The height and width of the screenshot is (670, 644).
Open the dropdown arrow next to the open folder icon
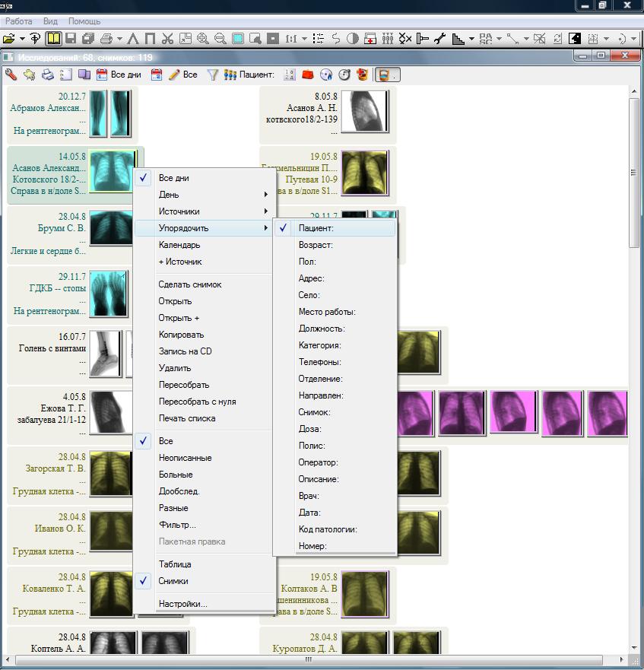tap(22, 38)
